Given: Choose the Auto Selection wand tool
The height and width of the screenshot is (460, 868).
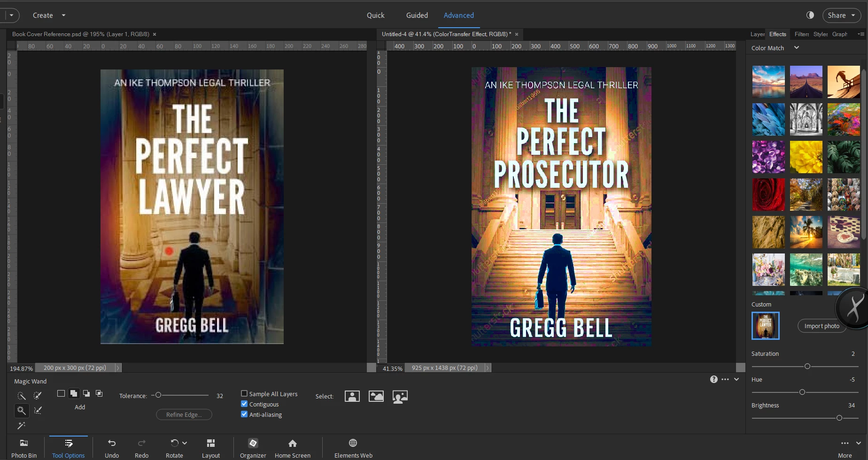Looking at the screenshot, I should [x=21, y=425].
